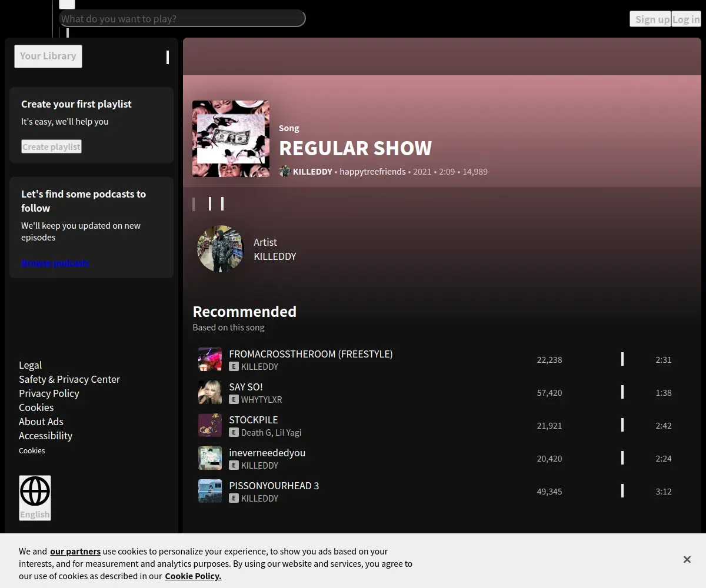Click the explicit E badge on STOCKPILE
706x588 pixels.
click(x=234, y=432)
